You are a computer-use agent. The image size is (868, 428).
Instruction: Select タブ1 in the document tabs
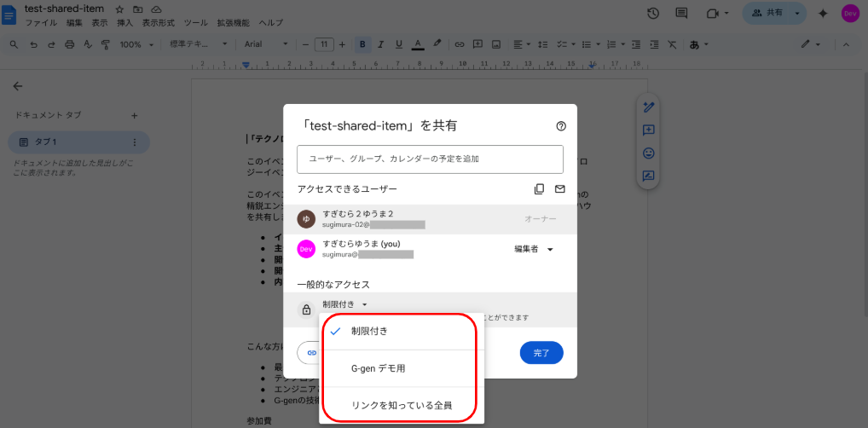pyautogui.click(x=78, y=142)
